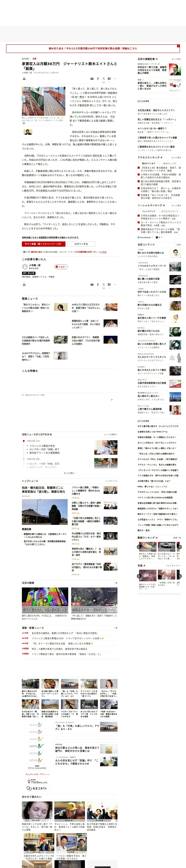Image resolution: width=186 pixels, height=868 pixels.
Task: Select the フェイスブック ranking tab
Action: 148,211
